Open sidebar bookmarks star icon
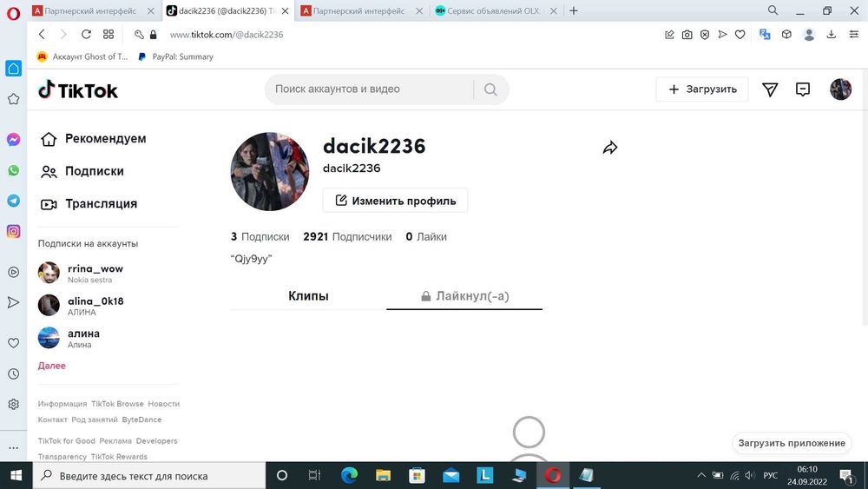The height and width of the screenshot is (489, 868). tap(13, 98)
